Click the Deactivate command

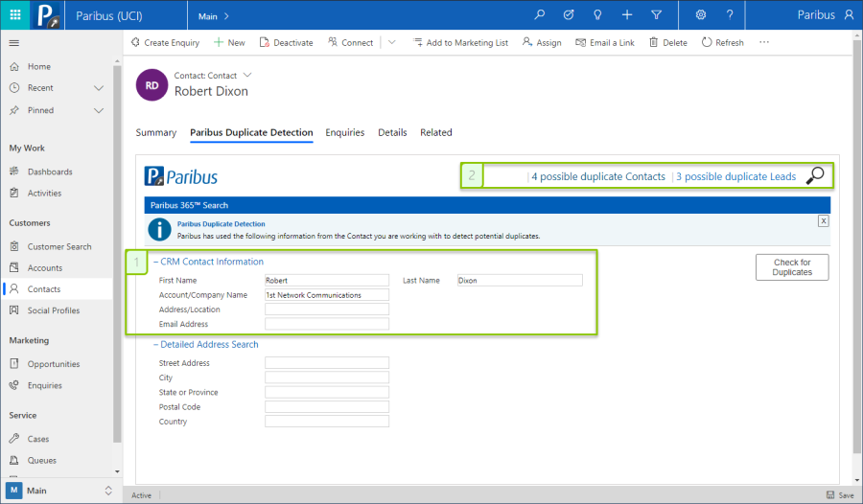[286, 42]
